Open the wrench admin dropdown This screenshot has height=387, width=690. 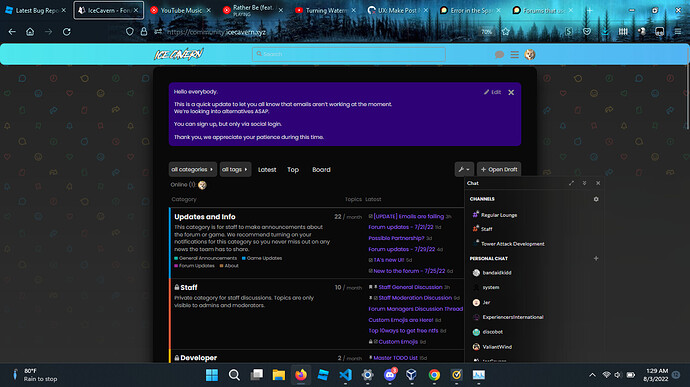pos(464,170)
